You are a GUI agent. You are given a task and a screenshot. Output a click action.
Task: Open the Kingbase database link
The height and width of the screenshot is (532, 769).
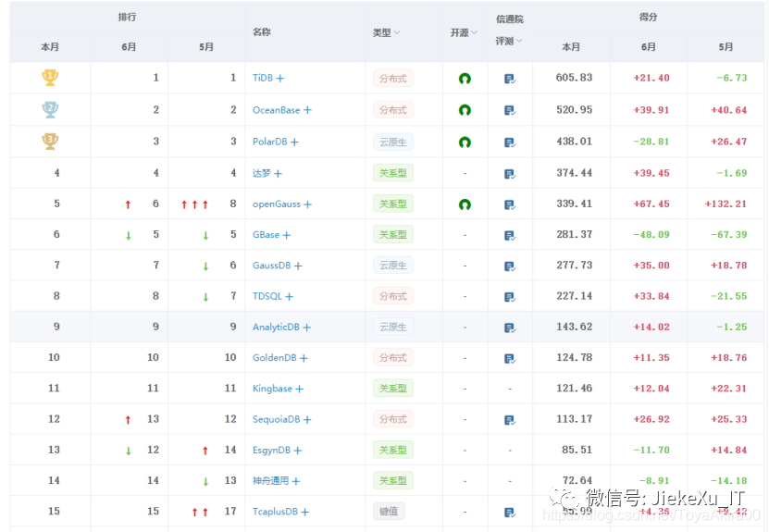(272, 389)
